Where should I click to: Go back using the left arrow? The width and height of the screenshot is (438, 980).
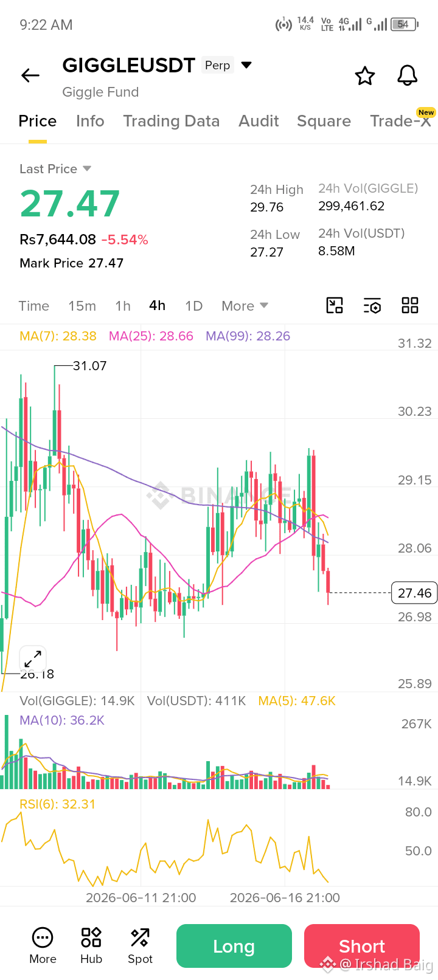click(x=30, y=75)
